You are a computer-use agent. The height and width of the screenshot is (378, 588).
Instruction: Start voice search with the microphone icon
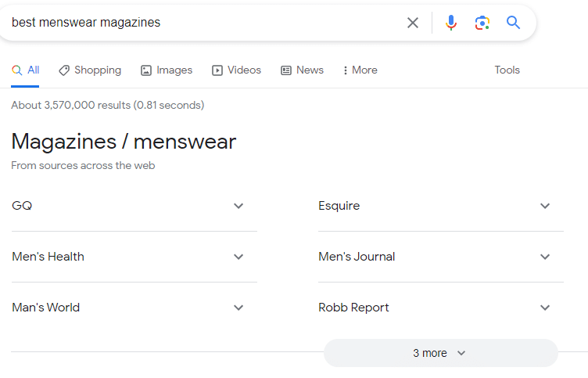(x=451, y=23)
